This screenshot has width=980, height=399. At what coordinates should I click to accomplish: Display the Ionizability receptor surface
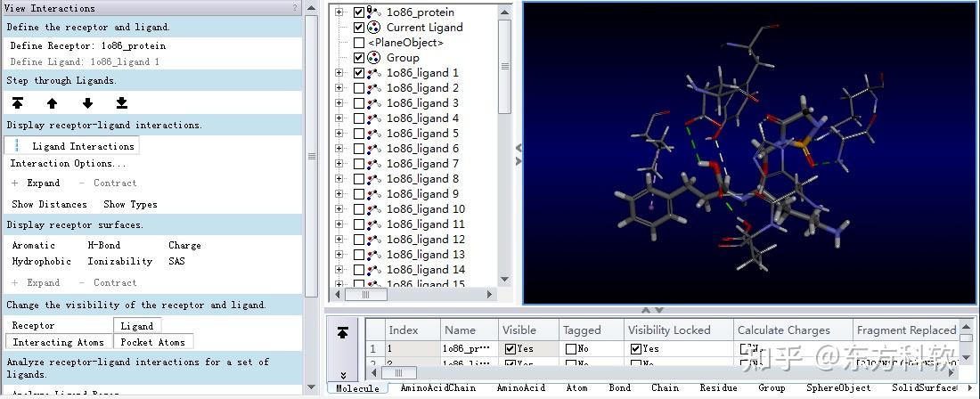(120, 261)
